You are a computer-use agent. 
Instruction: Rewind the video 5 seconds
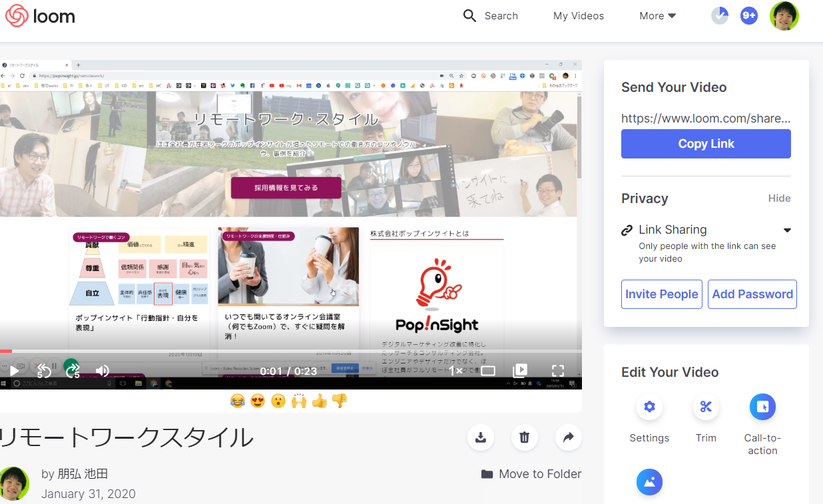(43, 371)
